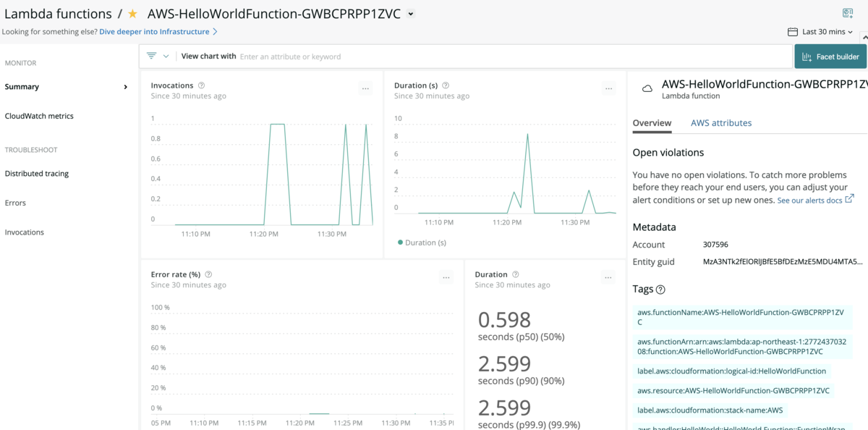Click the 2.599 seconds p99.9 value
The width and height of the screenshot is (868, 430).
(x=504, y=408)
